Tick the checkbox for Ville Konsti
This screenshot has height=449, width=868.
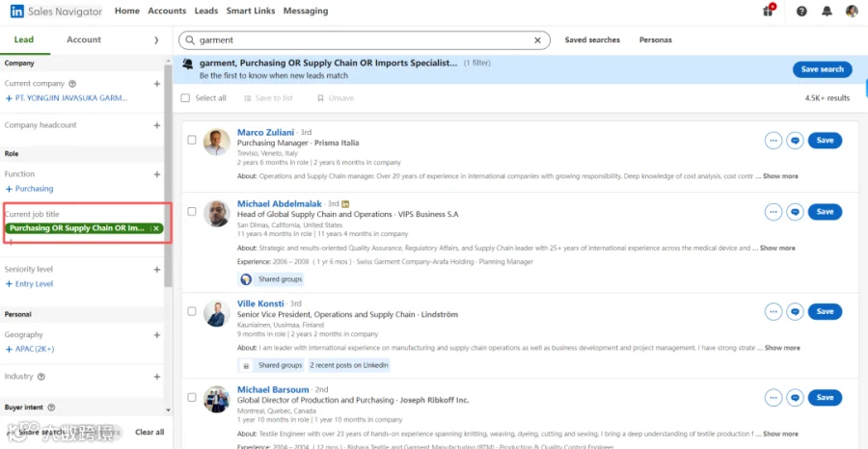click(192, 311)
